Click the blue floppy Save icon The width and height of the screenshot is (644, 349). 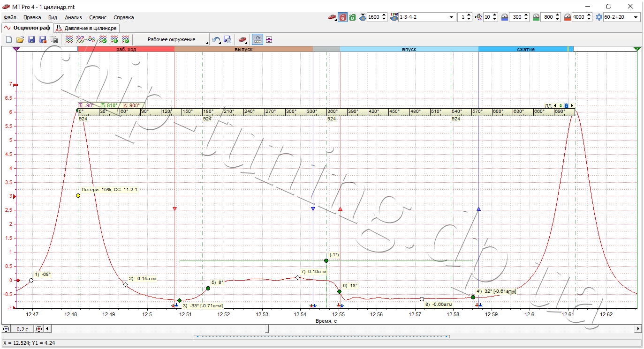click(x=31, y=40)
